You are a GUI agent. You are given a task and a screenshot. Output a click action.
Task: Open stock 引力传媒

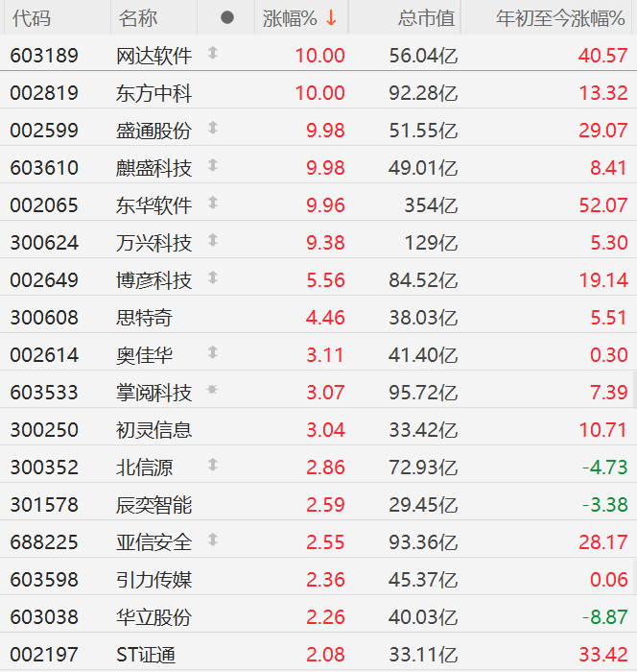[153, 580]
